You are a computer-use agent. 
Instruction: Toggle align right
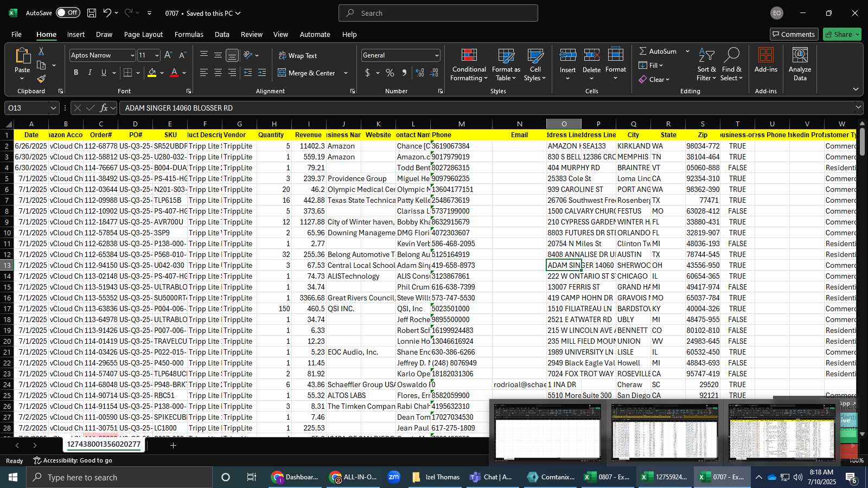coord(232,73)
